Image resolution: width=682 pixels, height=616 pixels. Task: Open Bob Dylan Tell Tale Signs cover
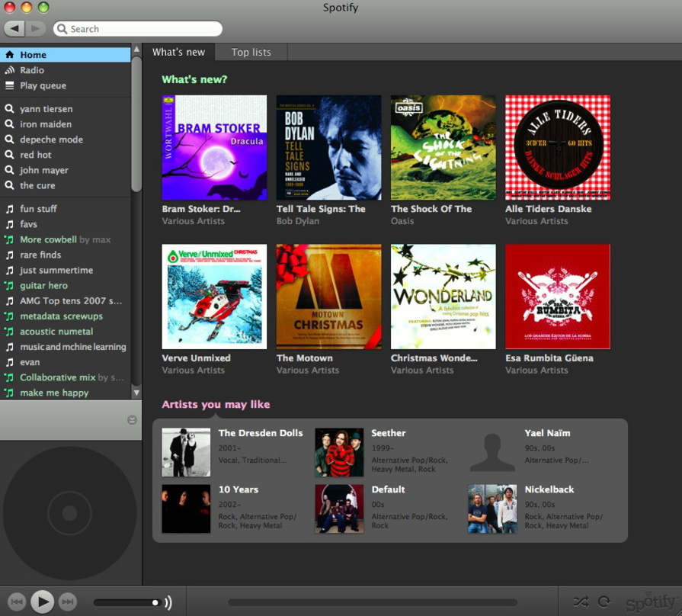point(329,147)
